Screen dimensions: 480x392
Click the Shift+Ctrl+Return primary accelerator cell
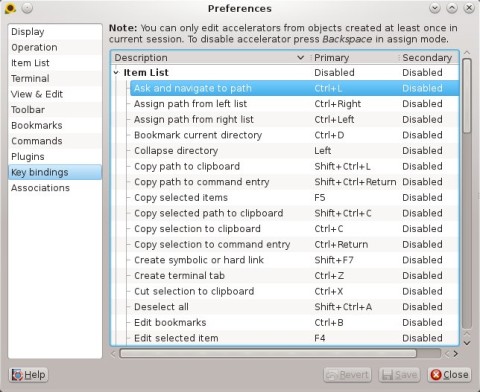pyautogui.click(x=355, y=182)
